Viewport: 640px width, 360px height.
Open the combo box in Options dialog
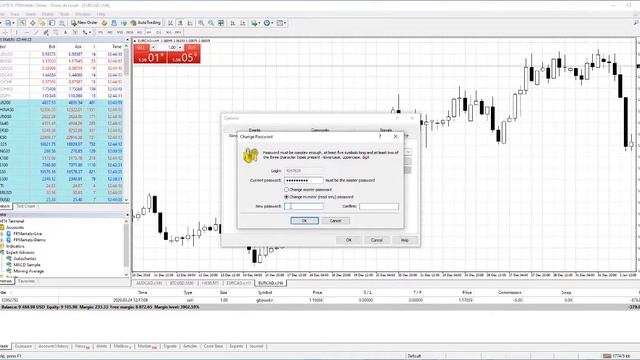click(x=408, y=152)
